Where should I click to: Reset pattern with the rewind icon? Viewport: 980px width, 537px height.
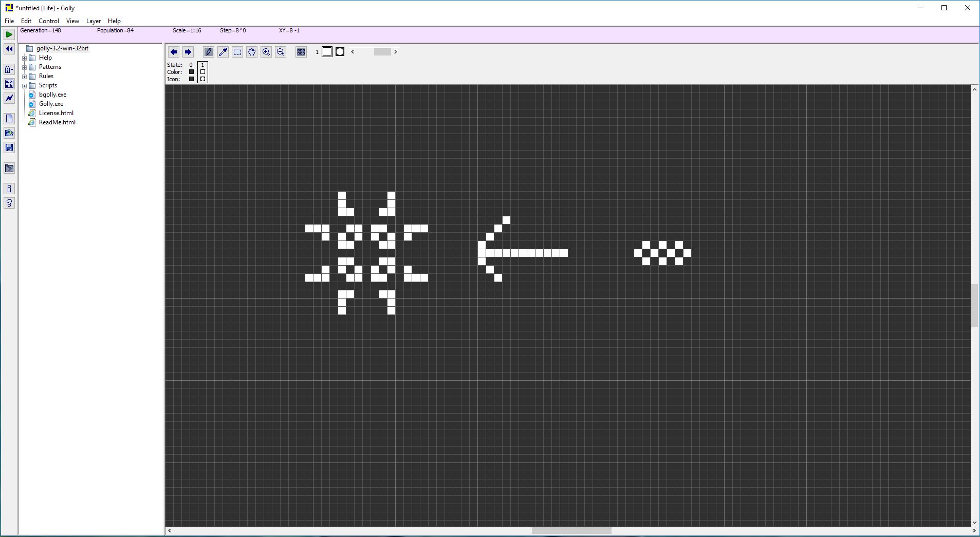[x=9, y=49]
